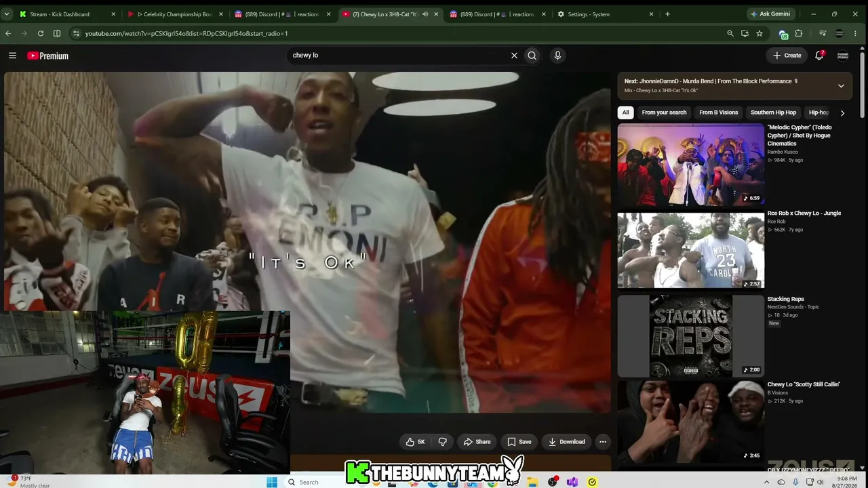
Task: Open Chrome zoom magnifier in address bar
Action: (730, 33)
